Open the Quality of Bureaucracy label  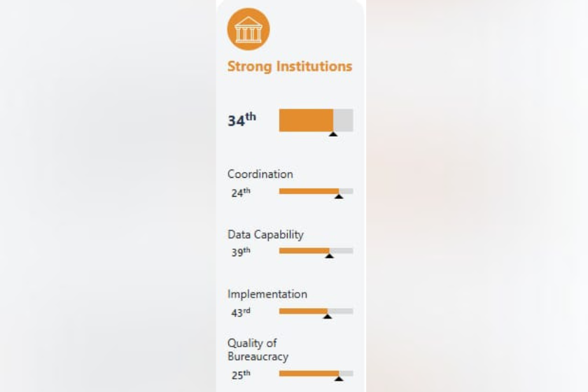click(258, 349)
